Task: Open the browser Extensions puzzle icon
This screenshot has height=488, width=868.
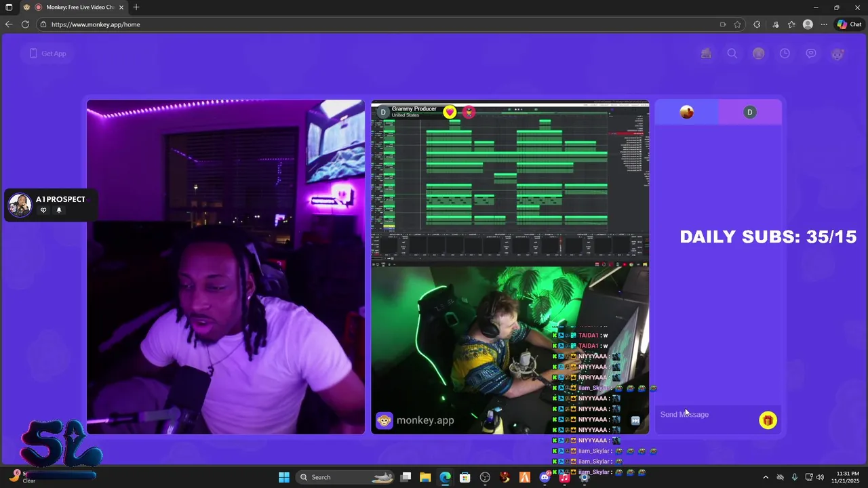Action: [x=757, y=24]
